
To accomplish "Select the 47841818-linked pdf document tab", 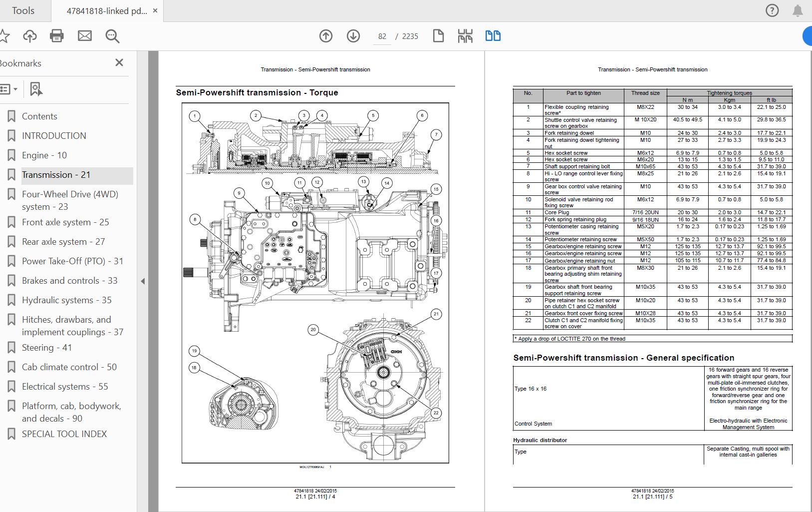I will (107, 10).
